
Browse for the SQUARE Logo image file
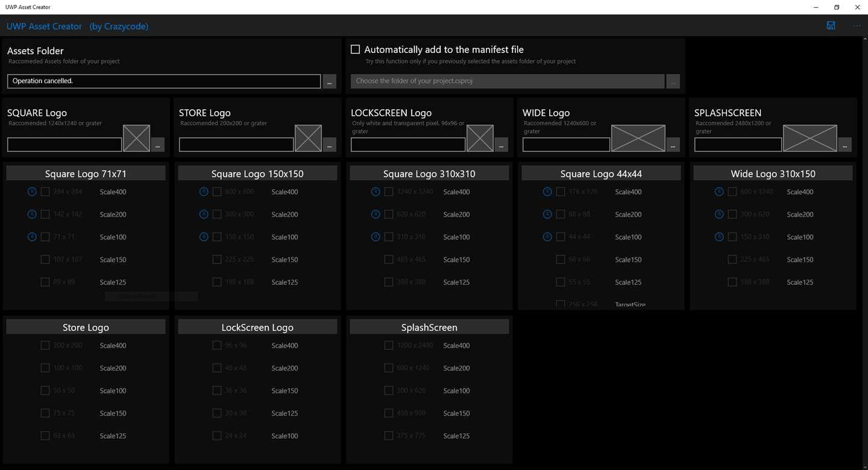click(x=157, y=145)
